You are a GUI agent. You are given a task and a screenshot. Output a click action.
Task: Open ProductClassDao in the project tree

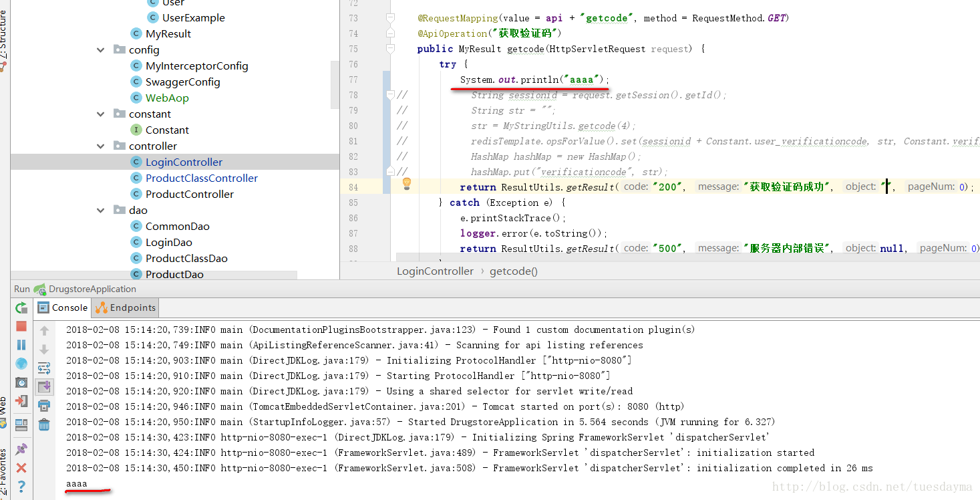pos(186,258)
